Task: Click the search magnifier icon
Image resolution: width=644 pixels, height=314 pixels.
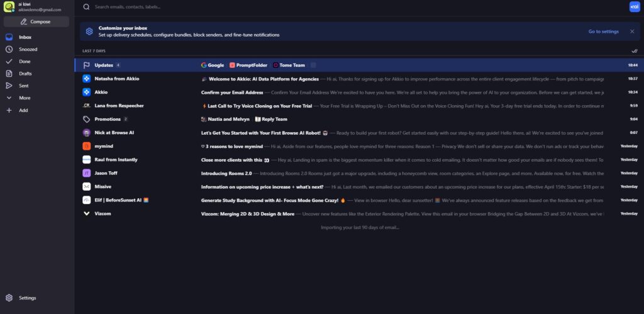Action: [86, 6]
